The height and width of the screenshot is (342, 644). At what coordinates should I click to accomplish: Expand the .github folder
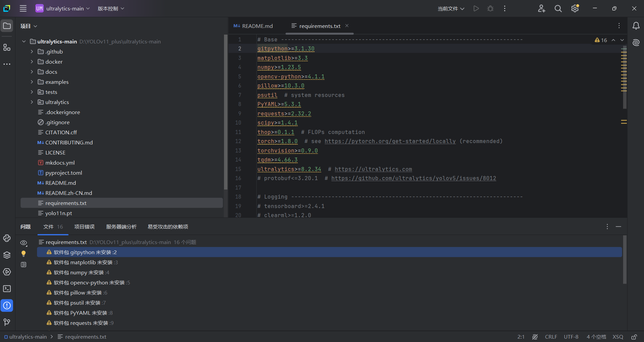point(32,52)
